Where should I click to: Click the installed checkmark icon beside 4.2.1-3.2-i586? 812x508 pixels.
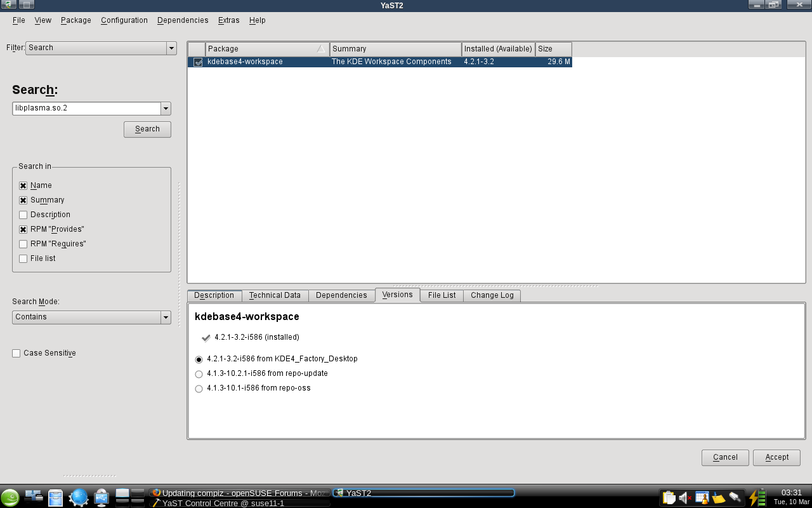tap(206, 338)
